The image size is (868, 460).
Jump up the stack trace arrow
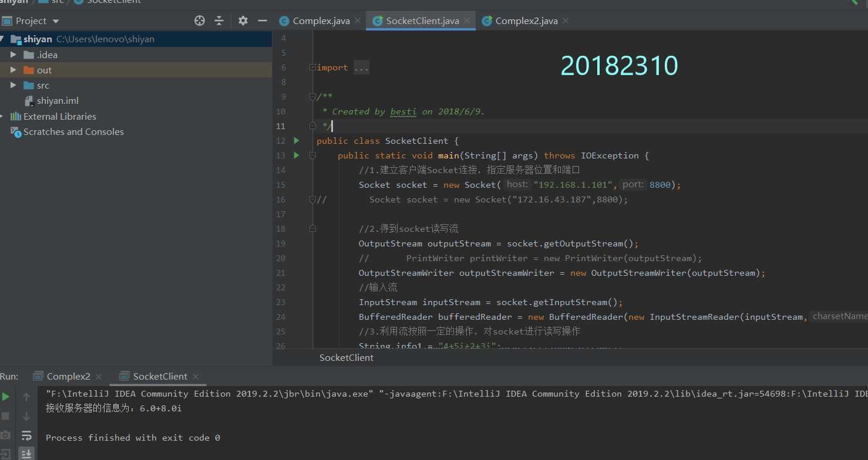coord(26,397)
